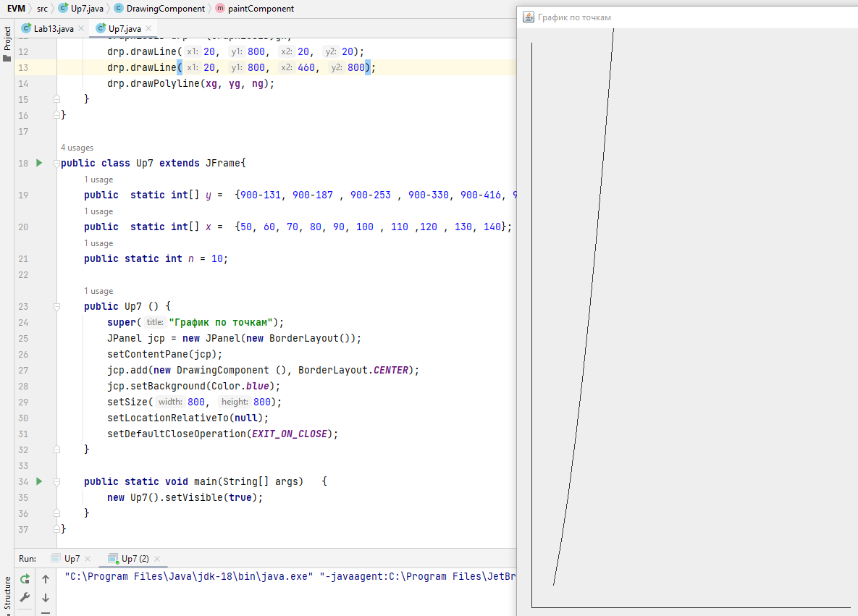Open the '1 usage' hint above int n
Viewport: 858px width, 616px height.
tap(98, 243)
